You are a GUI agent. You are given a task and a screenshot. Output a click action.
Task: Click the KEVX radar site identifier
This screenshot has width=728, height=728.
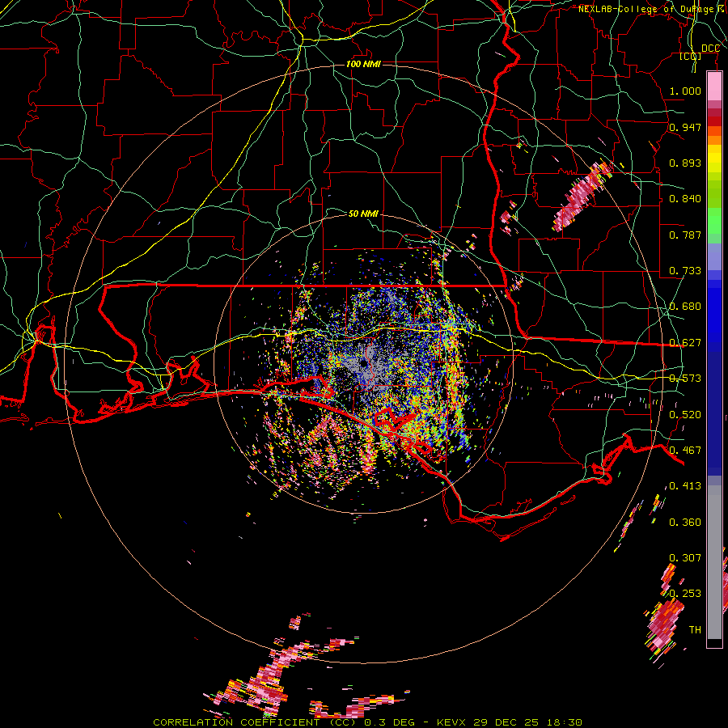[453, 722]
